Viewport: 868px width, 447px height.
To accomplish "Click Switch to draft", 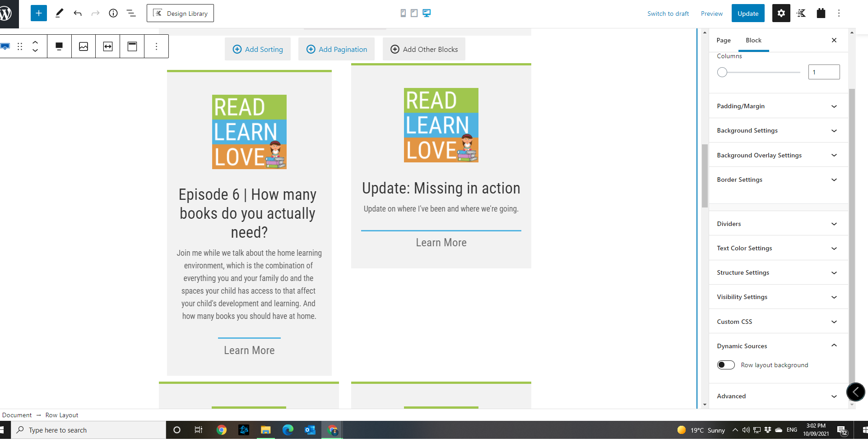I will click(668, 14).
